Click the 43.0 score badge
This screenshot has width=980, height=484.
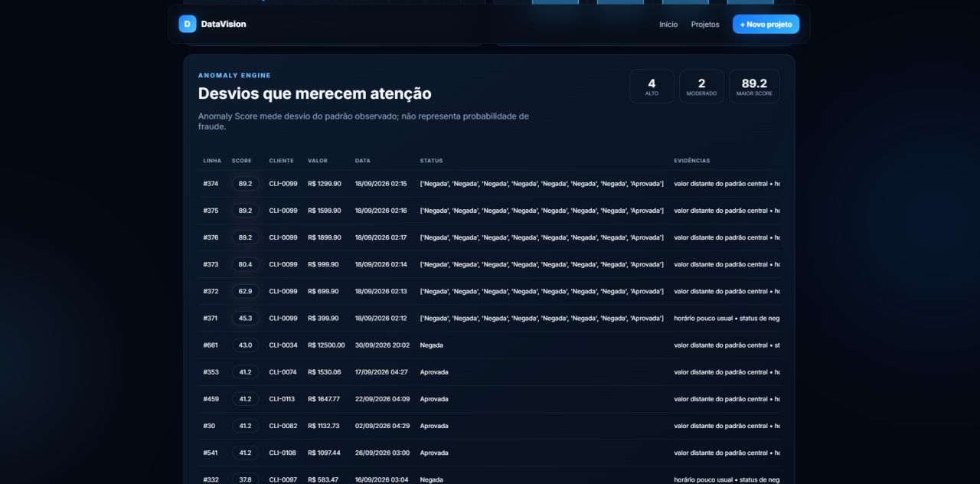pos(245,345)
